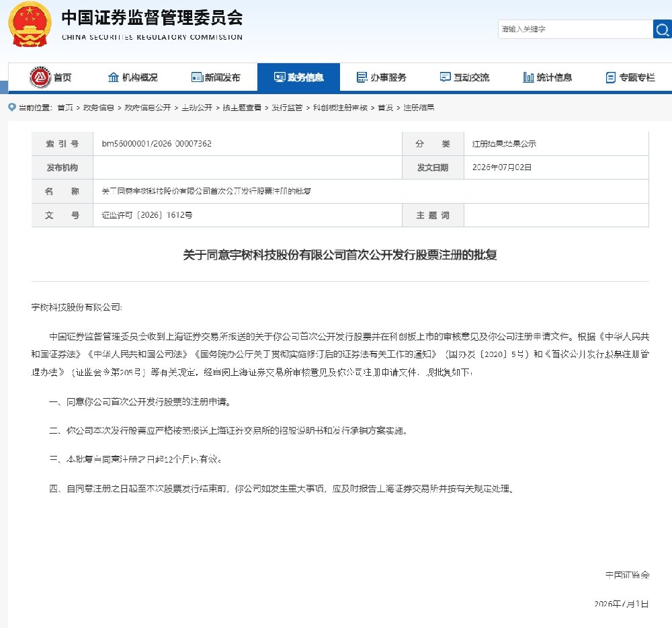Click the 办事服务 document icon
The image size is (672, 628).
[362, 77]
